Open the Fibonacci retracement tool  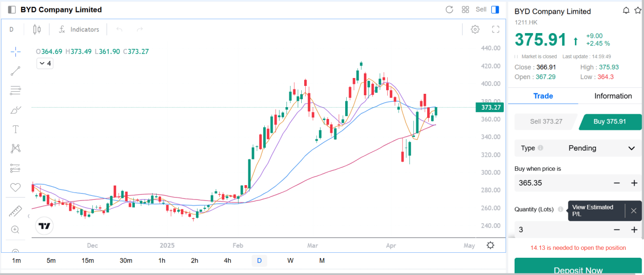[x=15, y=90]
